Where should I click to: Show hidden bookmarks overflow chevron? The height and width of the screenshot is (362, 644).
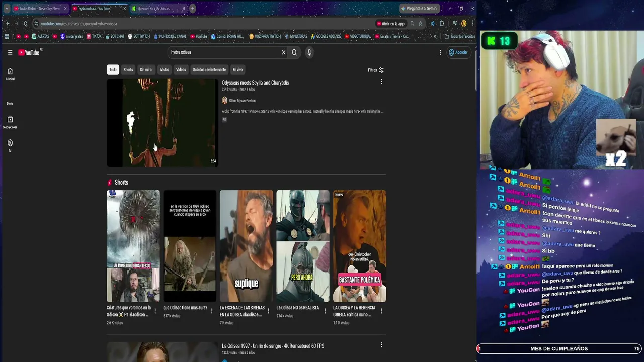(434, 37)
